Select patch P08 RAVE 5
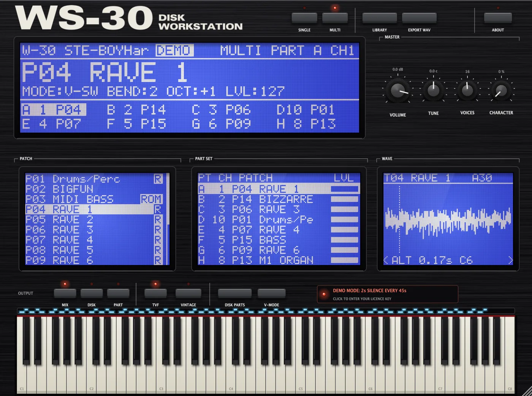The width and height of the screenshot is (532, 396). click(x=94, y=250)
